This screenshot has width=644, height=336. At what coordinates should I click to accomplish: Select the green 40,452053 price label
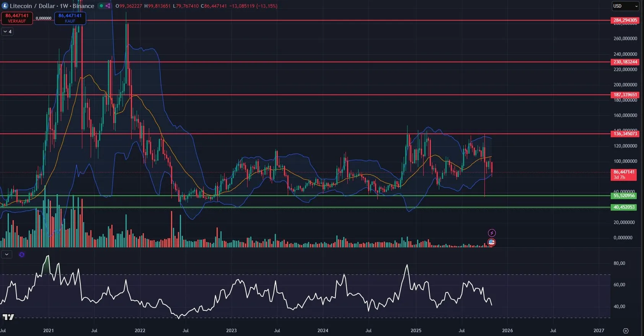click(x=624, y=207)
